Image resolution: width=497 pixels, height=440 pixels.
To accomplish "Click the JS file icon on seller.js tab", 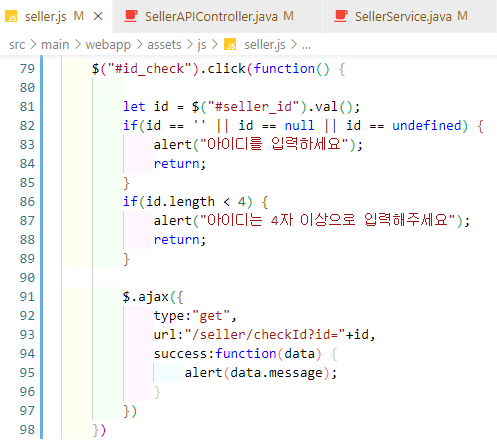I will [11, 16].
